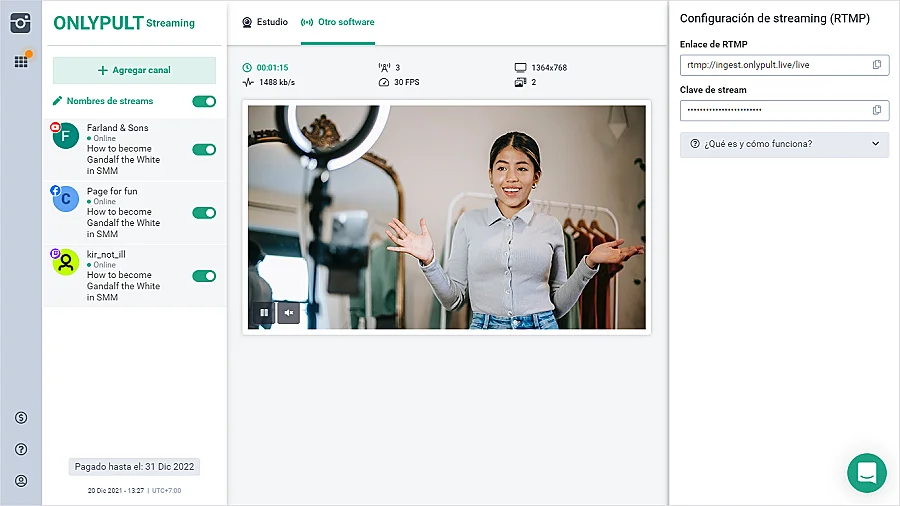Pause the video stream preview
Image resolution: width=900 pixels, height=506 pixels.
tap(264, 313)
